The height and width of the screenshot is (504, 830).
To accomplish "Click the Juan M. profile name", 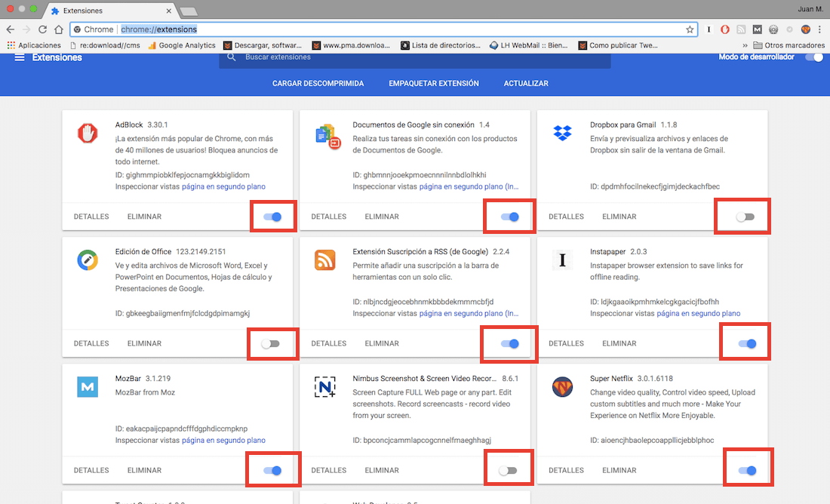I will tap(811, 9).
